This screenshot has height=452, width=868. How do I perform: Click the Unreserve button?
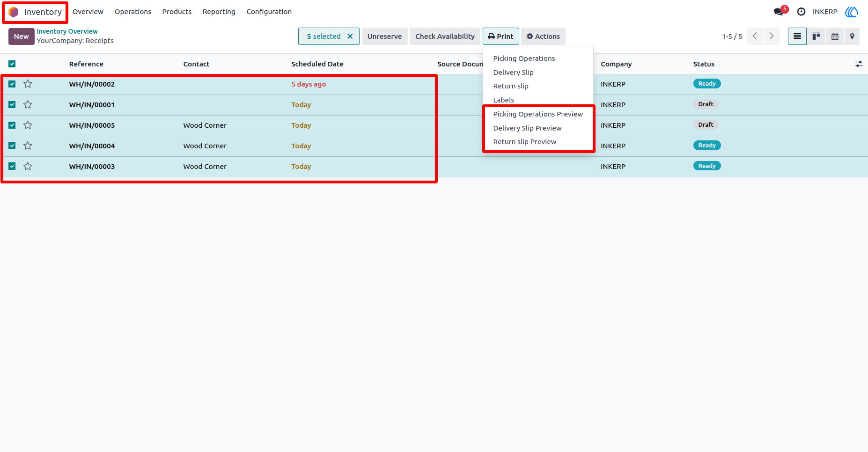[385, 36]
